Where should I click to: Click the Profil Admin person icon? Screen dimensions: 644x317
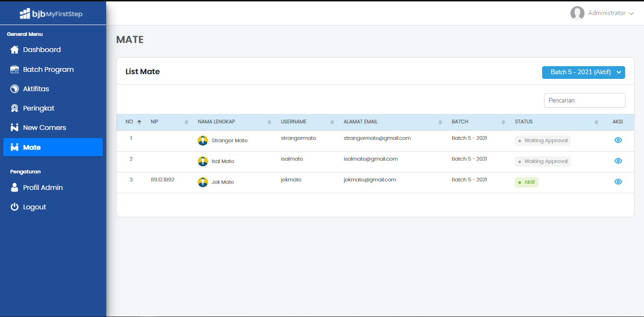pyautogui.click(x=15, y=188)
